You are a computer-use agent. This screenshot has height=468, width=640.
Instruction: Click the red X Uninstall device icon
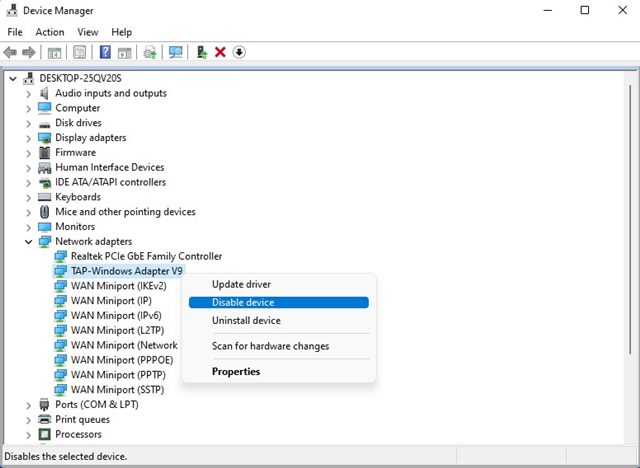(220, 52)
